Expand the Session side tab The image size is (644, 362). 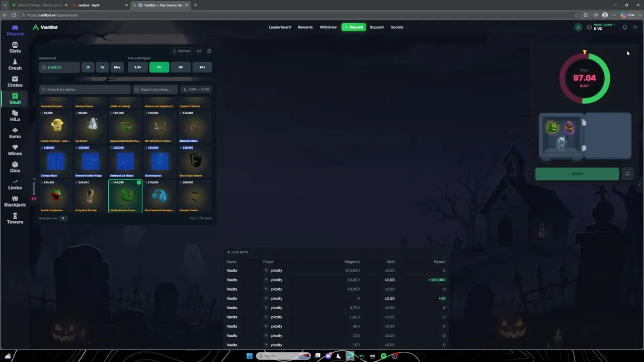(x=34, y=190)
